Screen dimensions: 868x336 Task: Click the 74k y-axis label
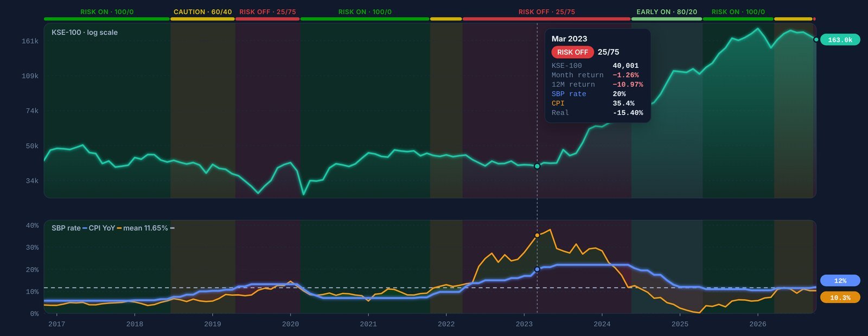coord(32,111)
